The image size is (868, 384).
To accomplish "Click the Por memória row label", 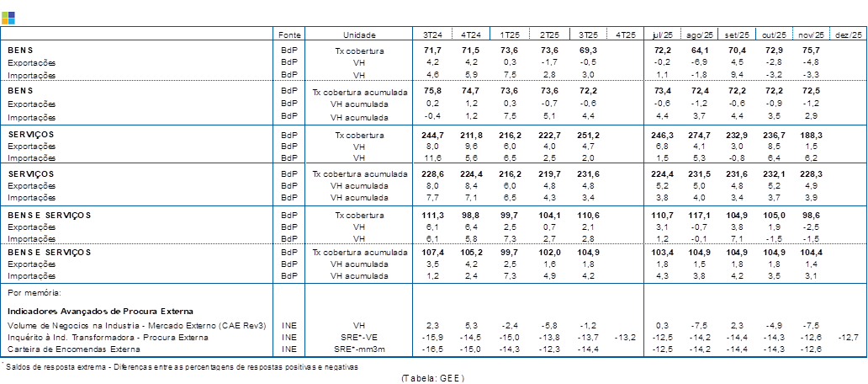I will click(x=34, y=293).
